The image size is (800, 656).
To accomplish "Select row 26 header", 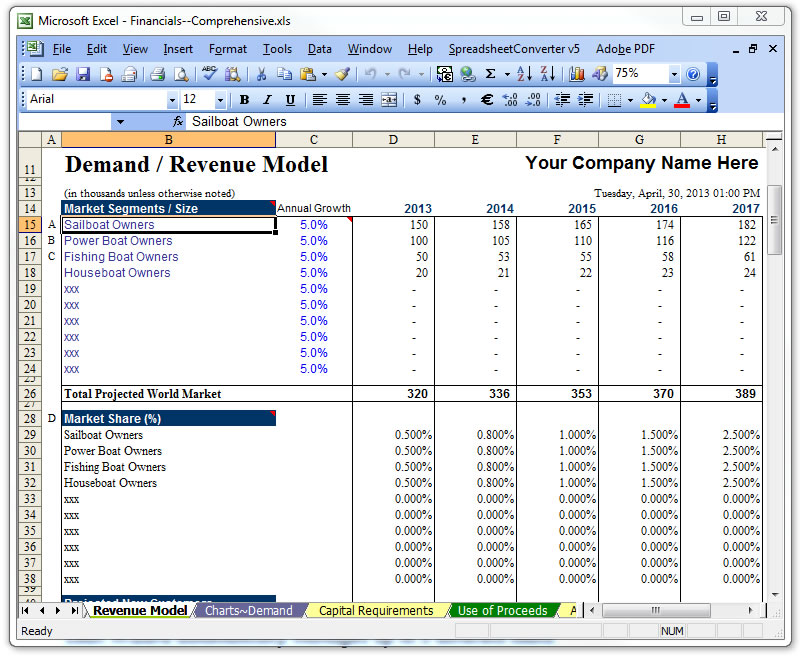I will 30,394.
